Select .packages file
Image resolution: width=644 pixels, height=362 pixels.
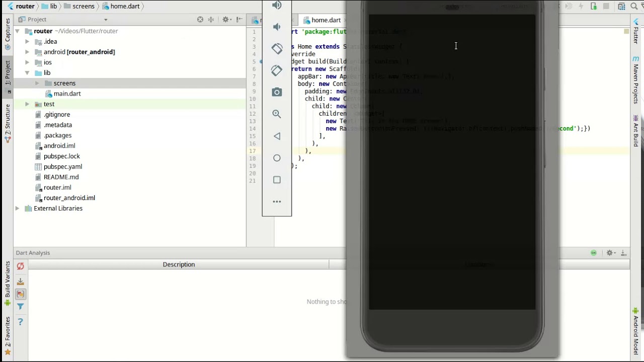(x=58, y=135)
